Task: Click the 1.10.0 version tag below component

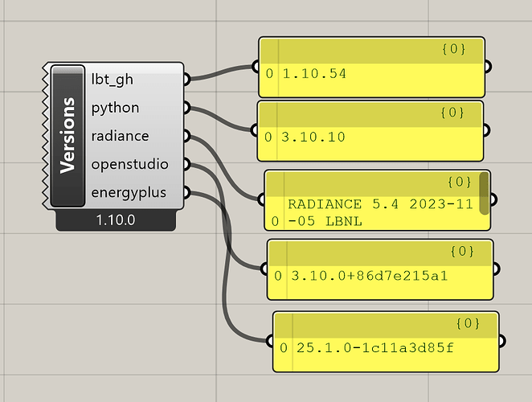Action: [x=116, y=220]
